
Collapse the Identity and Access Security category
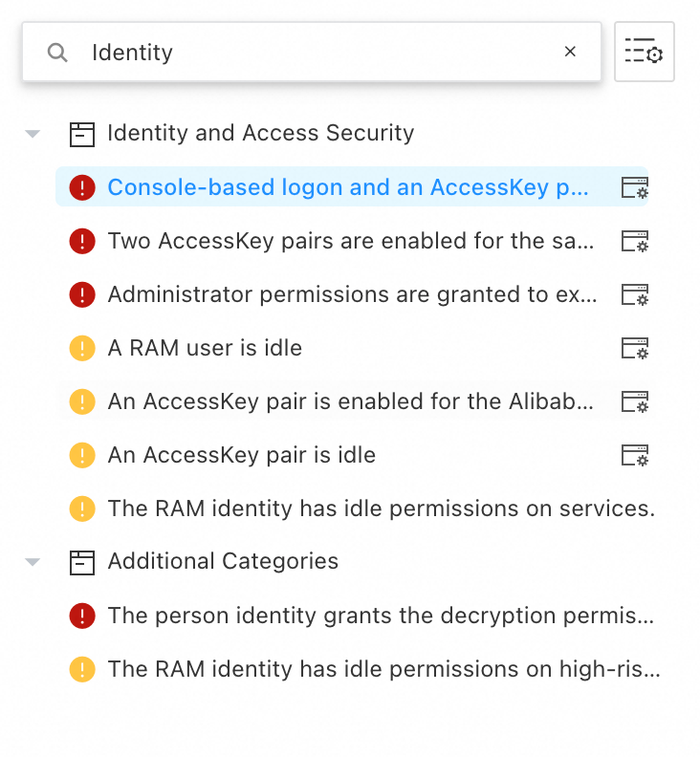click(33, 134)
